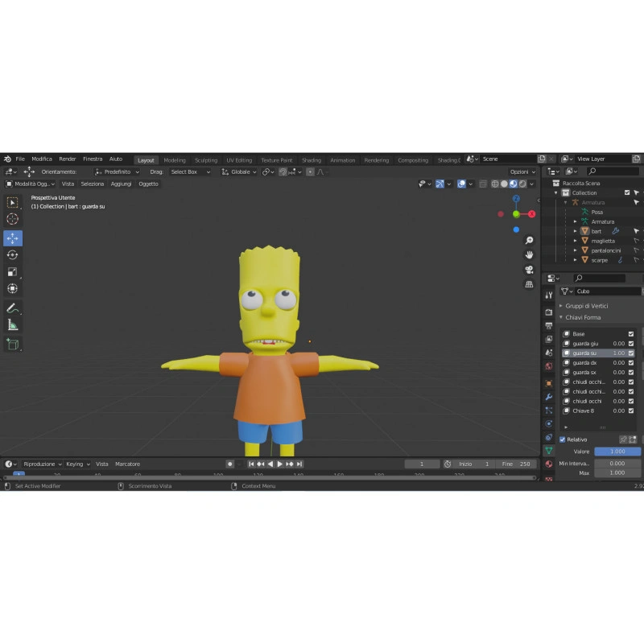Image resolution: width=644 pixels, height=644 pixels.
Task: Switch to the UV Editing workspace tab
Action: coord(239,160)
